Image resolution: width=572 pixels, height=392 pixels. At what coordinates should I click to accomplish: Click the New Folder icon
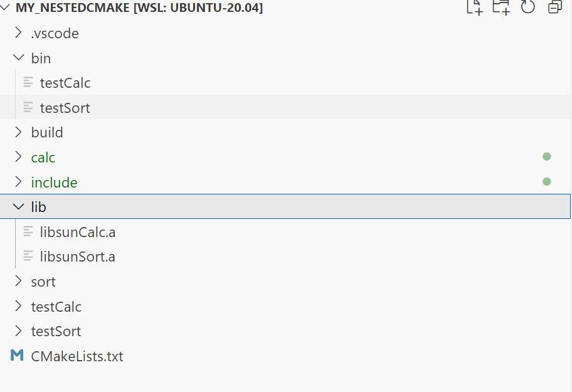click(500, 8)
